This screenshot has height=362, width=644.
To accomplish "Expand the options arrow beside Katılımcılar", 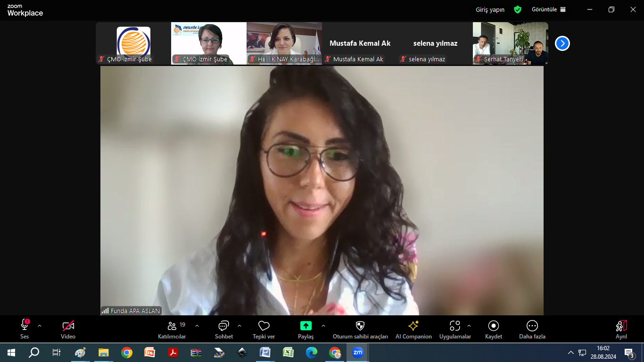I will pos(197,326).
